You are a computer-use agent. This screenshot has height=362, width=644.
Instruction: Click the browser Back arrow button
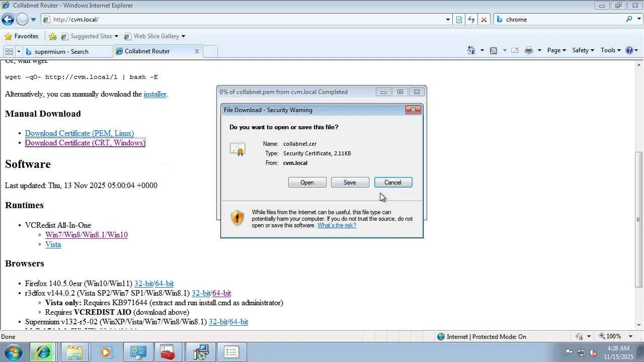coord(8,20)
